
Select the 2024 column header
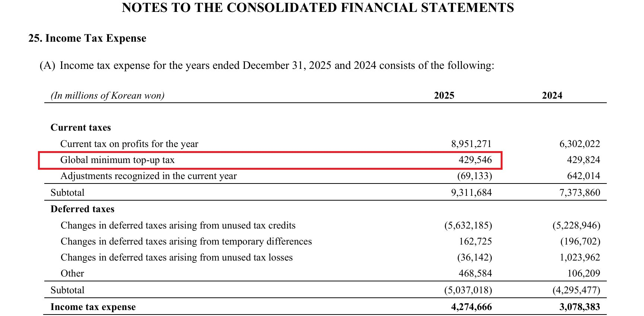tap(552, 96)
